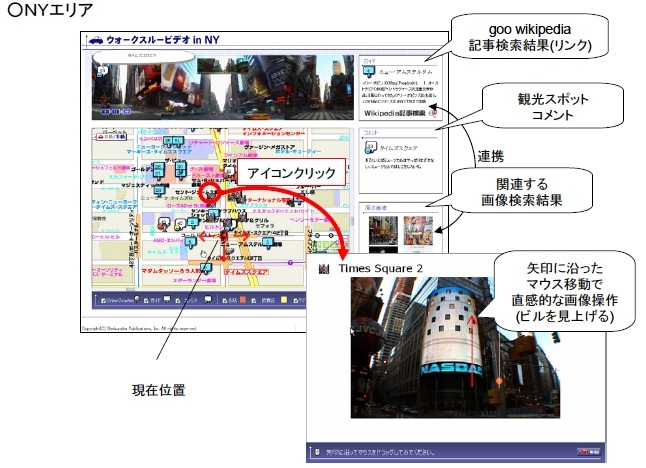The height and width of the screenshot is (468, 646).
Task: Click the NASDAQ panorama image in the popup
Action: 455,348
